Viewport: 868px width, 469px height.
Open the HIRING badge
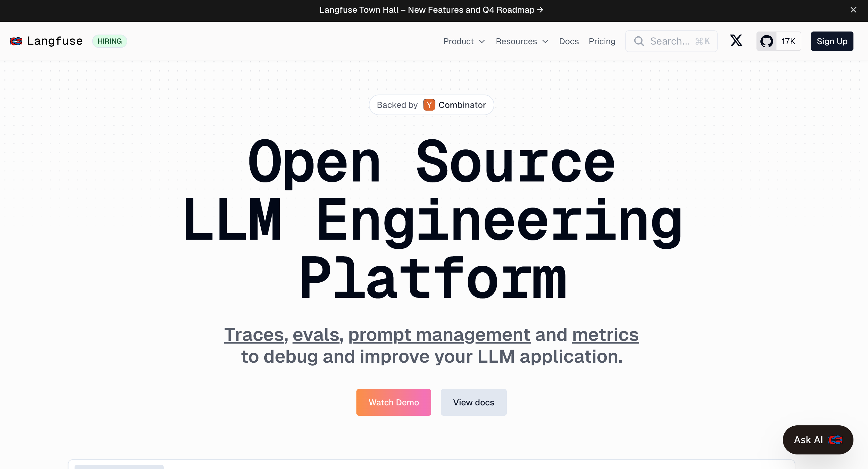point(109,41)
